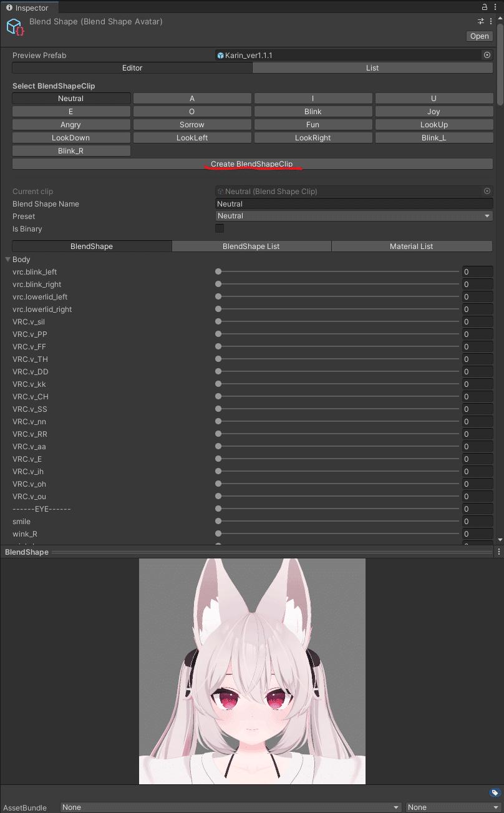
Task: Select the LookUp clip button
Action: point(434,125)
